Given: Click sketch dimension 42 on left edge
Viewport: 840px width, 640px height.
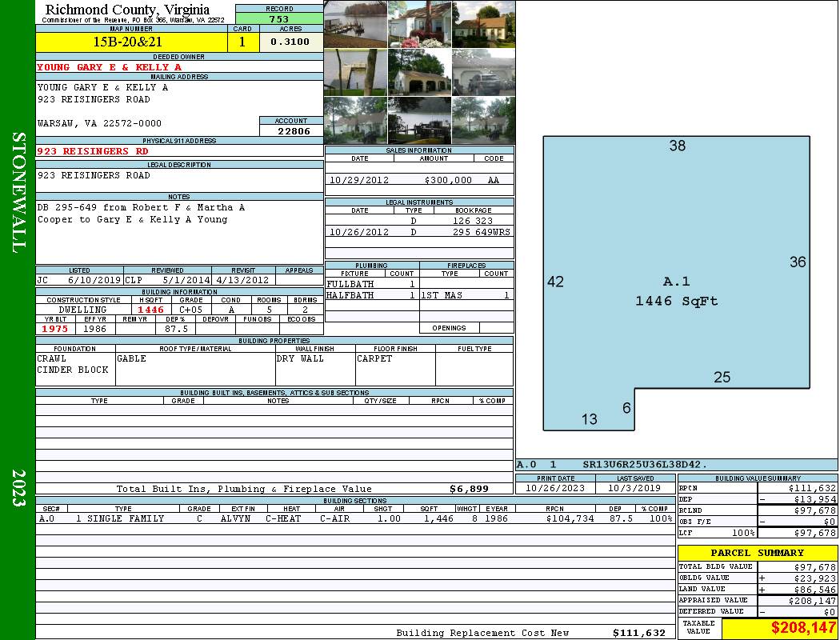Looking at the screenshot, I should (x=555, y=282).
